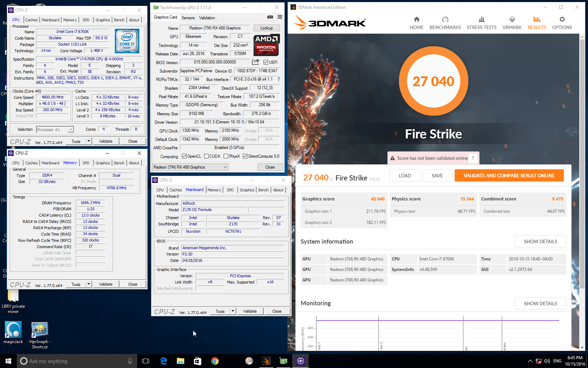Toggle the PhysX checkbox
The height and width of the screenshot is (368, 588).
226,156
